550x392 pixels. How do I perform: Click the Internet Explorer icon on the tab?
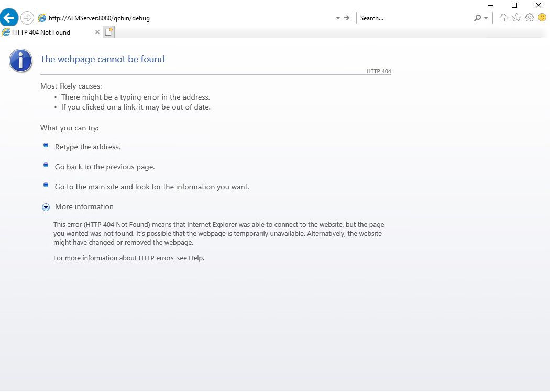[5, 32]
